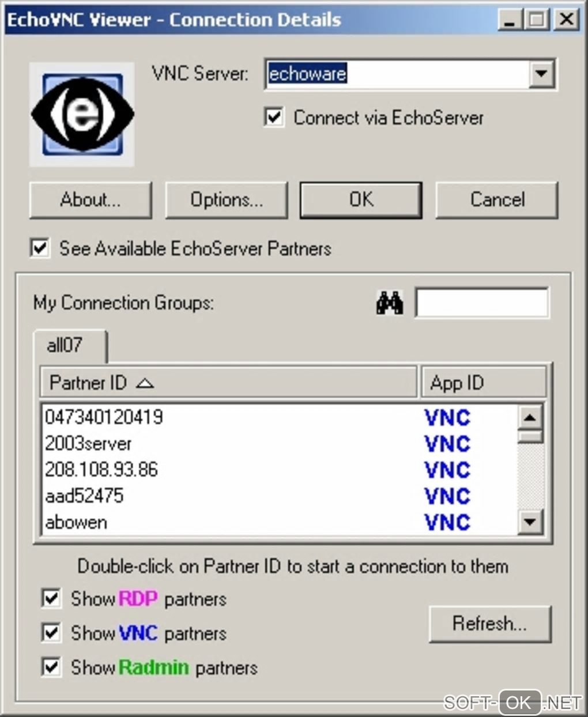Viewport: 588px width, 717px height.
Task: Sort by Partner ID column header
Action: (228, 382)
